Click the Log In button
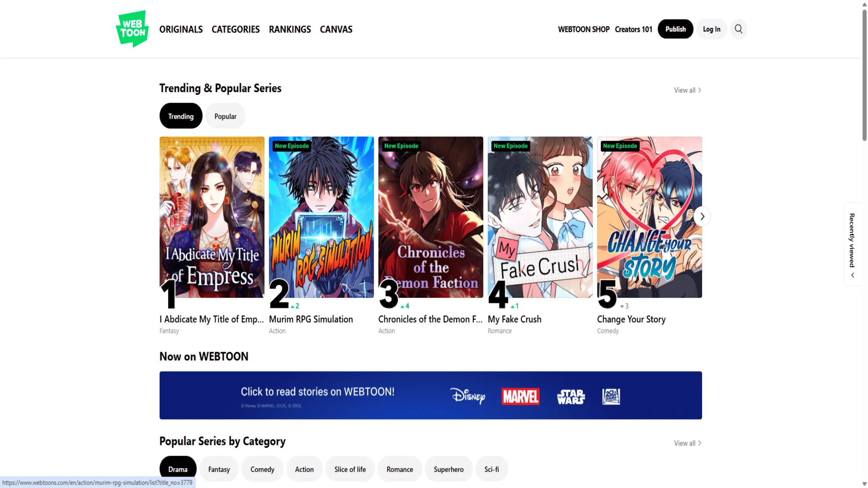868x488 pixels. pyautogui.click(x=711, y=29)
